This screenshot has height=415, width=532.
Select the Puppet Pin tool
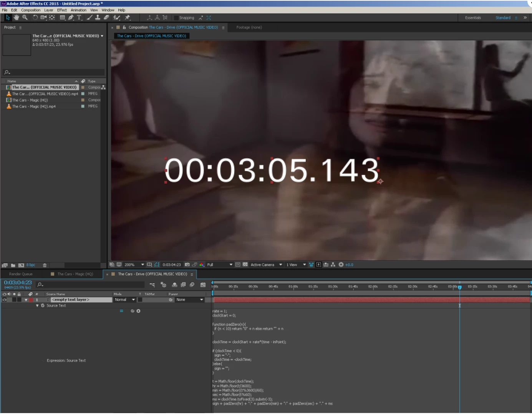click(x=128, y=18)
